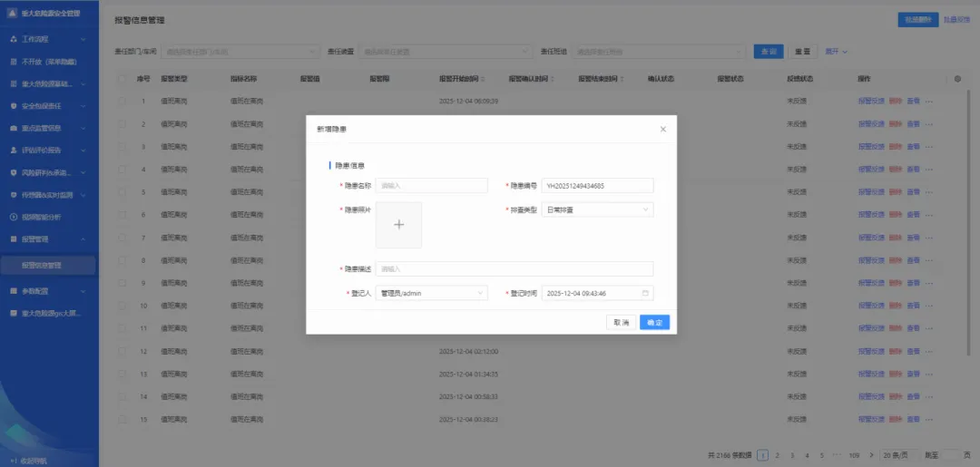
Task: Check the checkbox for row 1
Action: tap(122, 102)
